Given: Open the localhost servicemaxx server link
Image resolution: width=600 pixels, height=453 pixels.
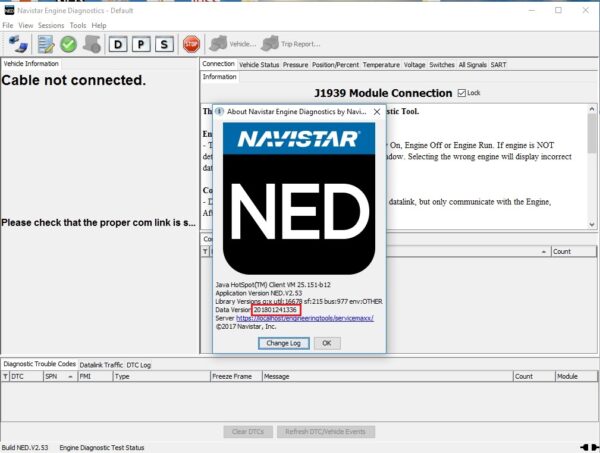Looking at the screenshot, I should point(305,318).
